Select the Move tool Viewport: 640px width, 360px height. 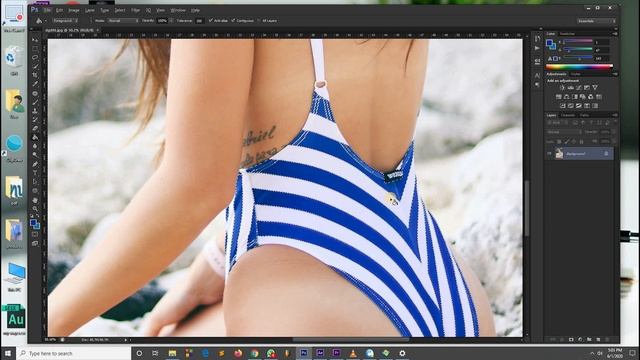click(35, 40)
